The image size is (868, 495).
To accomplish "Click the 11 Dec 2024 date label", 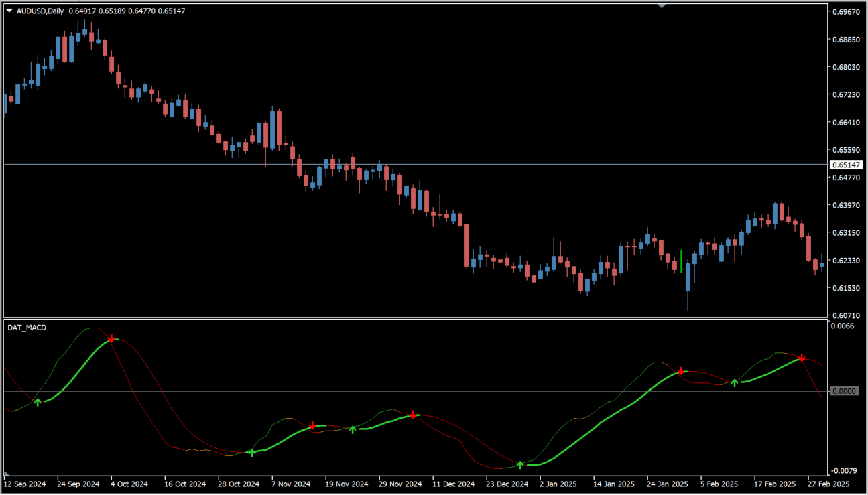I will click(454, 484).
